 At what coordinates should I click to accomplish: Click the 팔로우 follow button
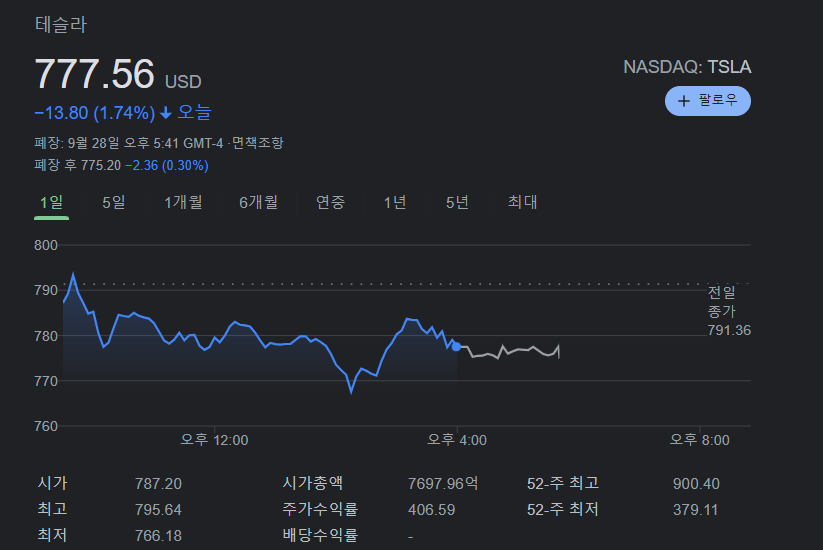[x=708, y=101]
